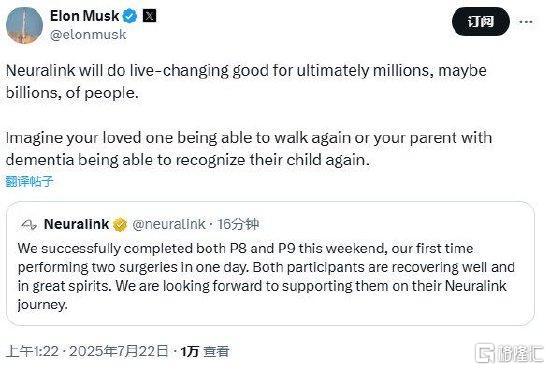Click the watermark logo icon at corner
Viewport: 550px width, 370px height.
(x=485, y=353)
